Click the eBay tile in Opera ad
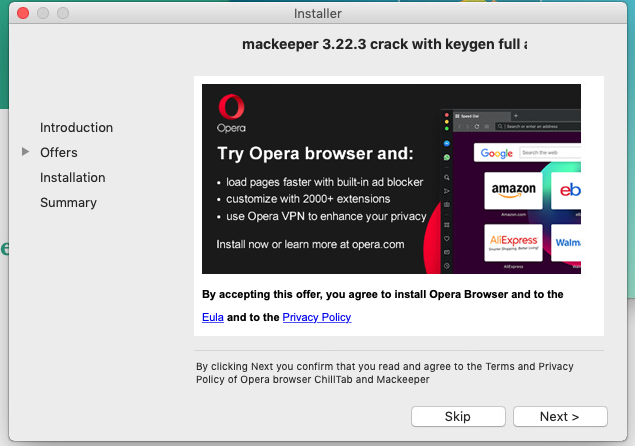Image resolution: width=635 pixels, height=446 pixels. (566, 190)
